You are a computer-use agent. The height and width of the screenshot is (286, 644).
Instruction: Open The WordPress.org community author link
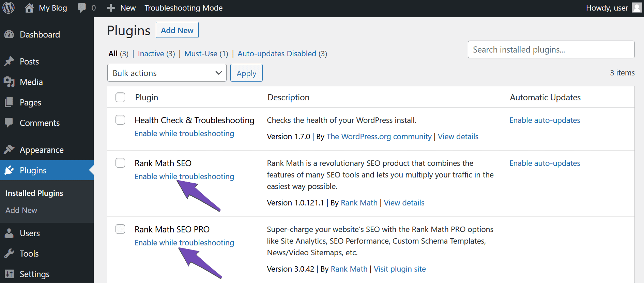(379, 137)
